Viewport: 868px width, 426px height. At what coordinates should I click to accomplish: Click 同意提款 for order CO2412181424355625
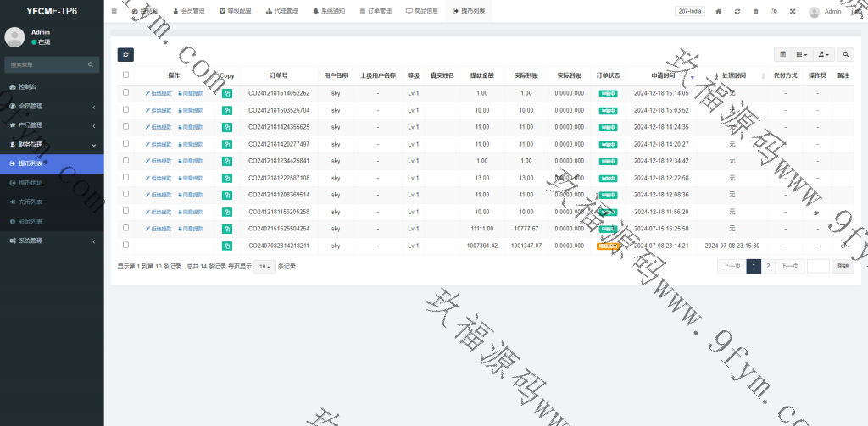coord(191,127)
